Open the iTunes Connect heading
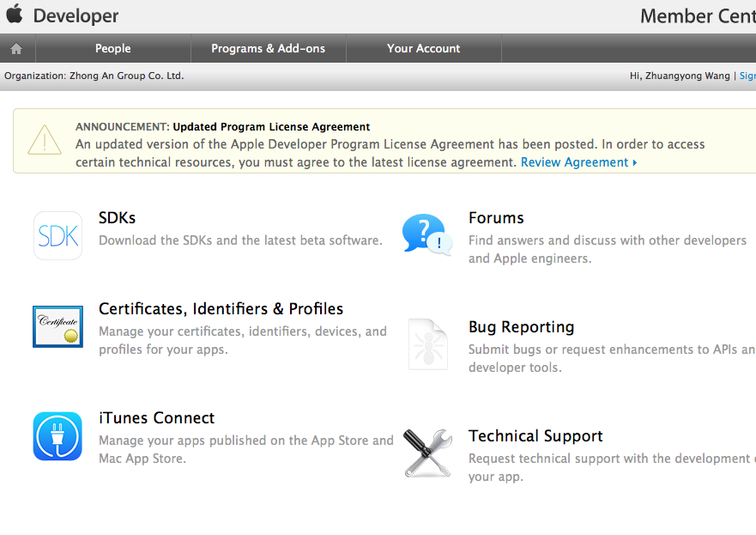 click(157, 417)
